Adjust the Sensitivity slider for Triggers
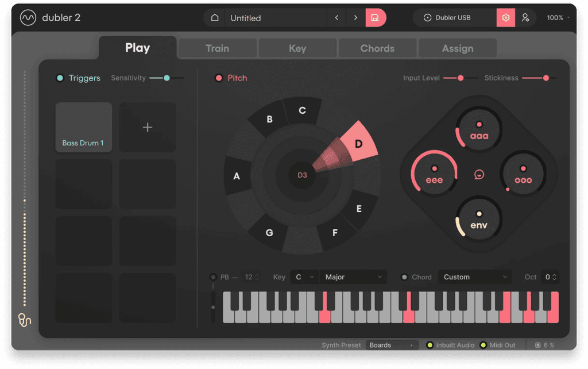The image size is (588, 369). 167,78
